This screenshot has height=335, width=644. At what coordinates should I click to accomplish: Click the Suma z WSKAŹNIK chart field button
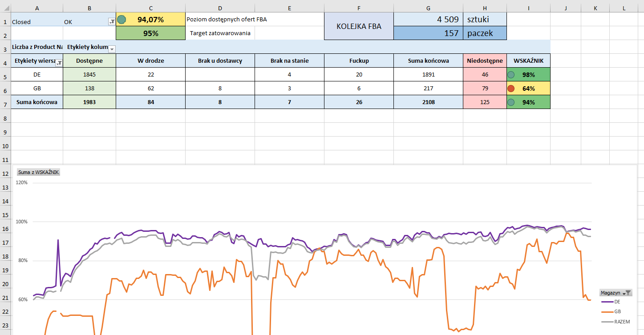[38, 172]
